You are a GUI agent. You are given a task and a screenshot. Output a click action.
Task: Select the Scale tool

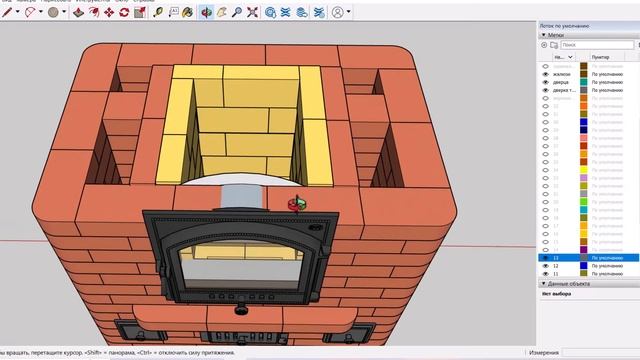click(140, 12)
